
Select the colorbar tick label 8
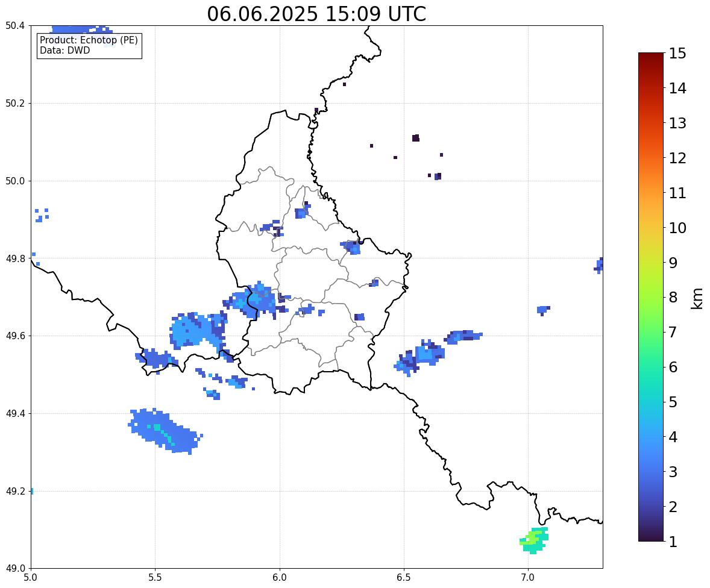[673, 298]
